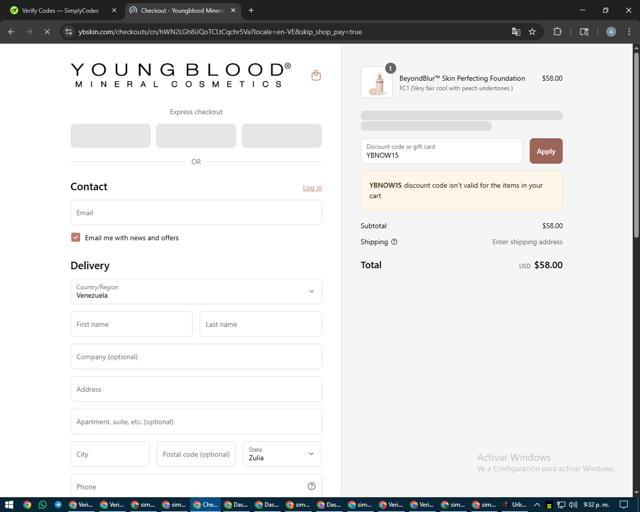640x512 pixels.
Task: Open the notification center icon
Action: pyautogui.click(x=623, y=505)
